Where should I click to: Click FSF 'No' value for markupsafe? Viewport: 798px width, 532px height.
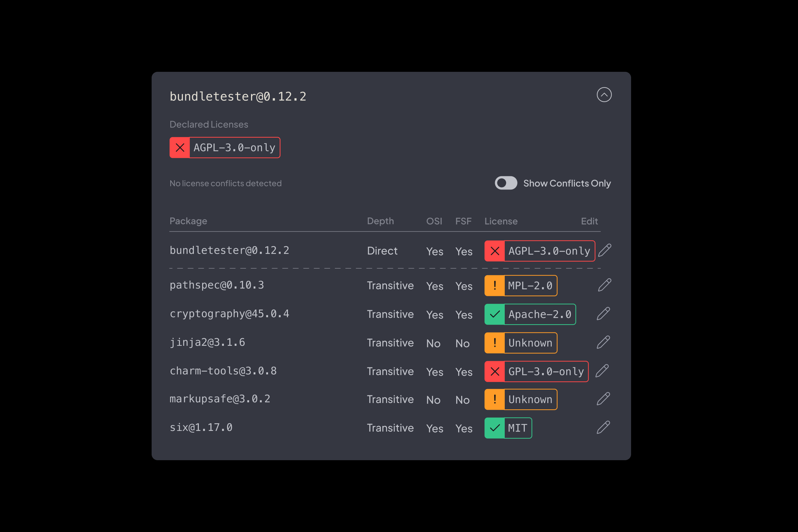click(463, 400)
